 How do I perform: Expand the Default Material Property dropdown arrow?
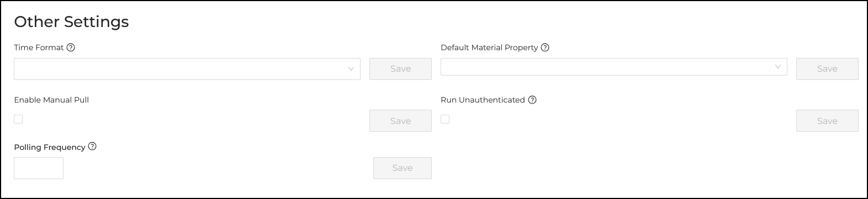point(778,67)
